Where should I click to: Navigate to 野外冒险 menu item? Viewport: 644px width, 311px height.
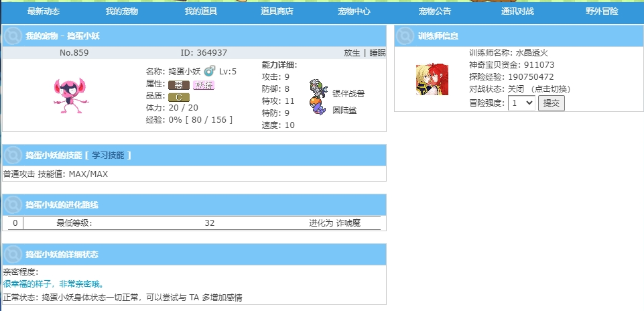602,12
